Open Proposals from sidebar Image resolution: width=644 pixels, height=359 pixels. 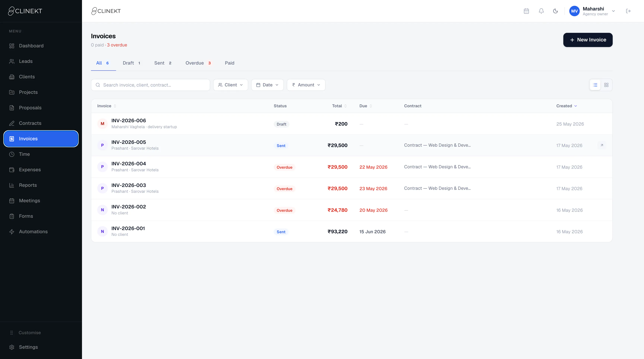(x=41, y=108)
